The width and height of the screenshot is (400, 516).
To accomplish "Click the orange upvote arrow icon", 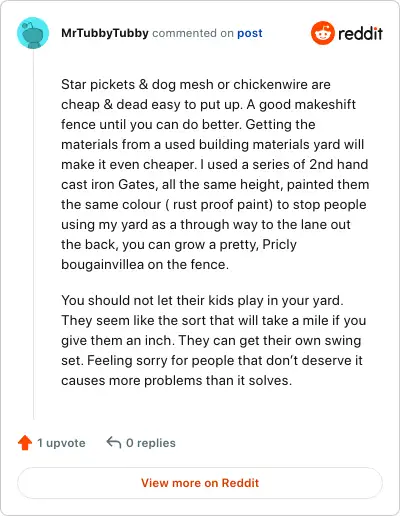I will pyautogui.click(x=25, y=443).
